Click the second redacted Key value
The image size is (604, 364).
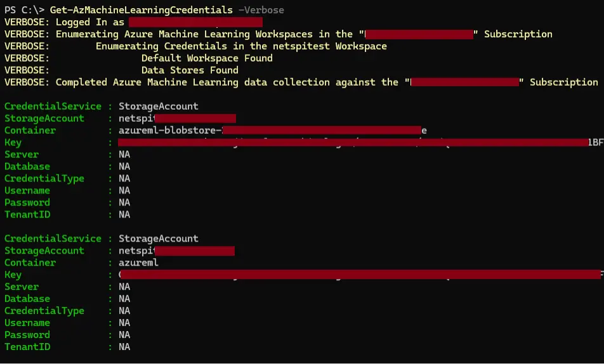pos(360,275)
